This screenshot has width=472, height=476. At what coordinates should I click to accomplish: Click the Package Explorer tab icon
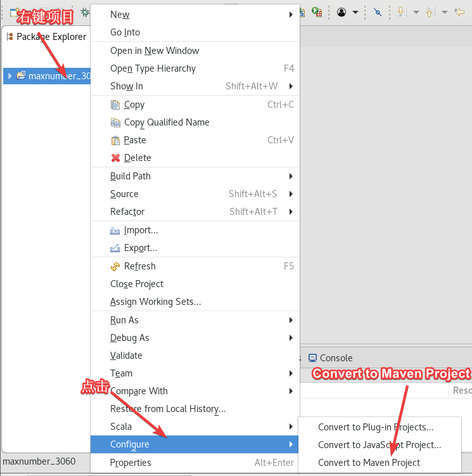coord(10,37)
